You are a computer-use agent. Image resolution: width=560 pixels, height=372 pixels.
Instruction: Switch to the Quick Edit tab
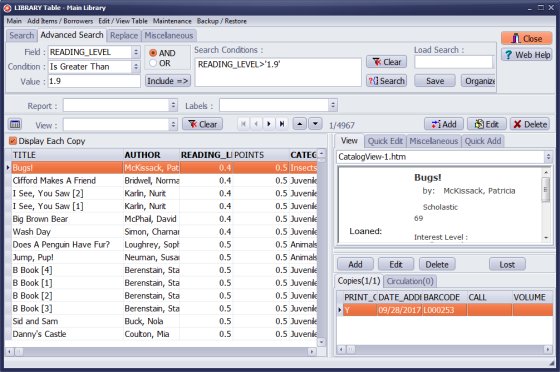click(385, 141)
